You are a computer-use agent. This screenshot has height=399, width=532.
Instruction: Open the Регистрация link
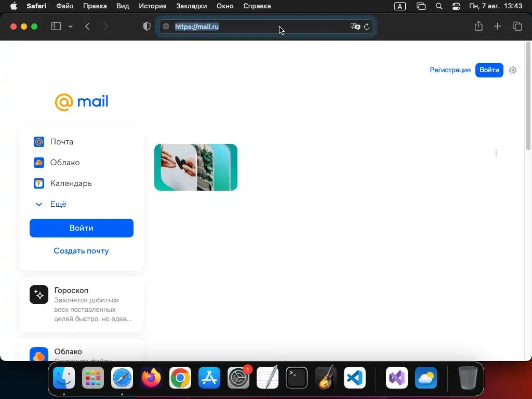click(x=450, y=70)
